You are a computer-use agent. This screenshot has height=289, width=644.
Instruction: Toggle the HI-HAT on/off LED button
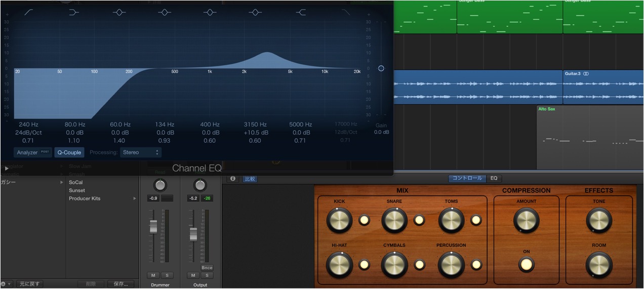click(364, 264)
